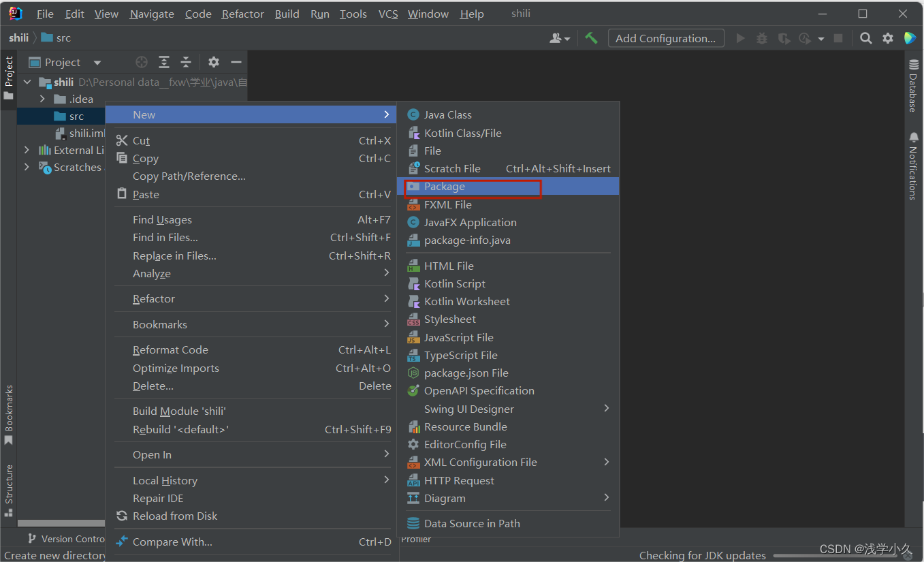Select Kotlin Class/File option
The height and width of the screenshot is (562, 924).
(x=507, y=133)
